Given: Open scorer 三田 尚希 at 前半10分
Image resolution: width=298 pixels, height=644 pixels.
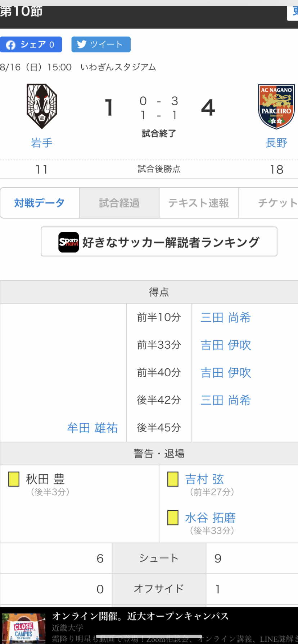Looking at the screenshot, I should pyautogui.click(x=226, y=318).
